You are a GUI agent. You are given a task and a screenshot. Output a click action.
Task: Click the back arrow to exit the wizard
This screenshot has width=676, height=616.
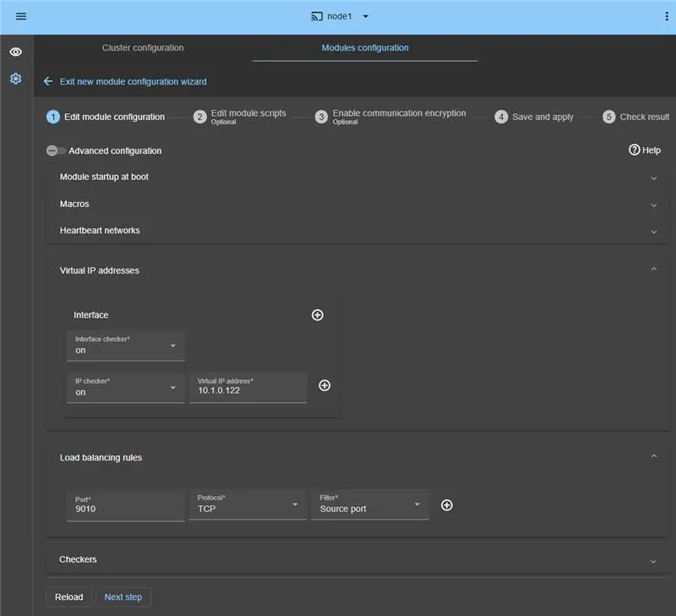[48, 81]
